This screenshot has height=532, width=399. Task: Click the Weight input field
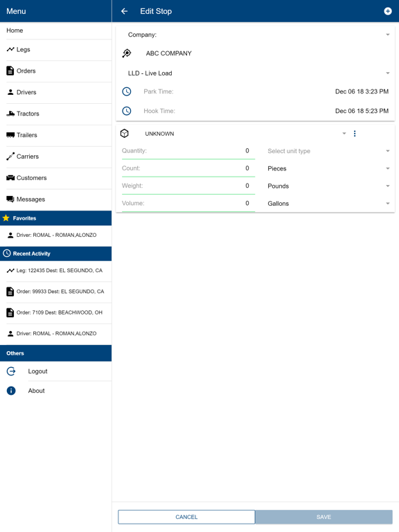[x=188, y=186]
